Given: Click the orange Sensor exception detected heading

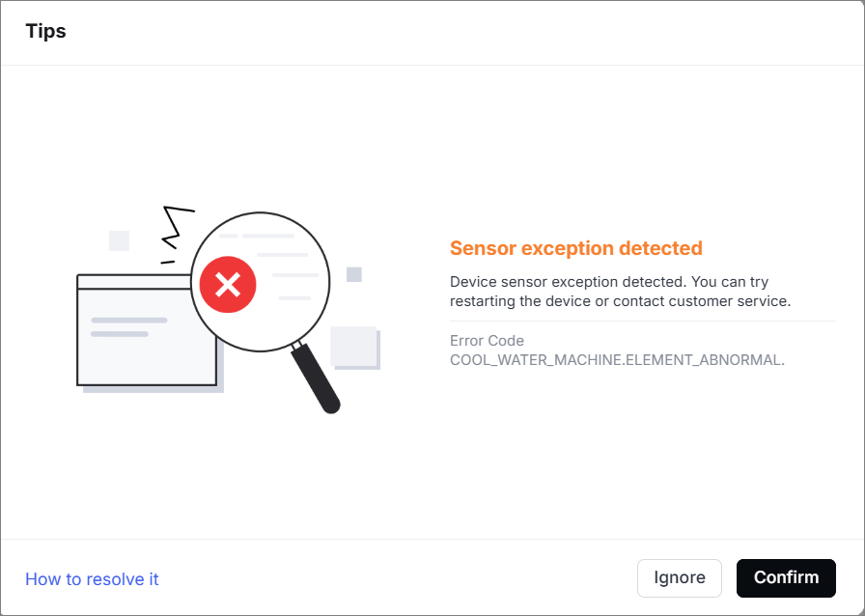Looking at the screenshot, I should point(576,248).
